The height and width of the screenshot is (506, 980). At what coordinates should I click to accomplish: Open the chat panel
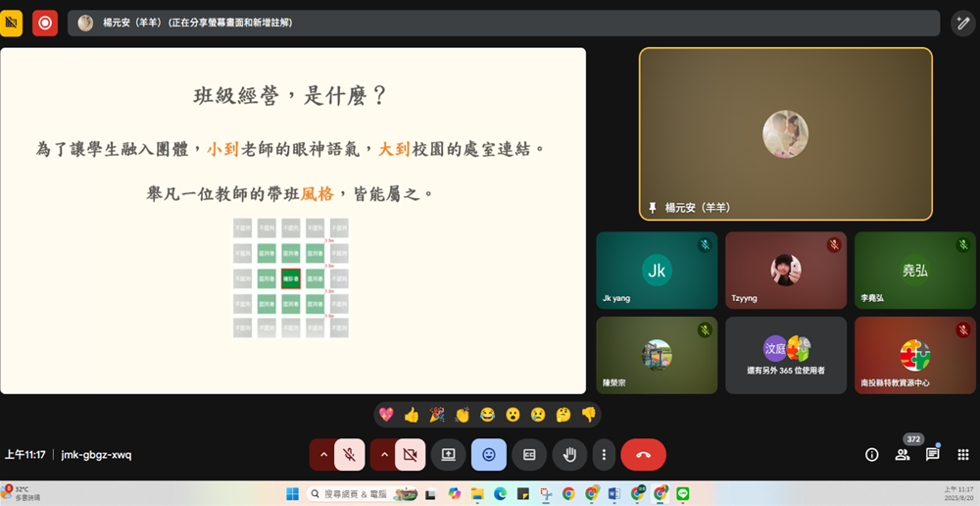(933, 455)
